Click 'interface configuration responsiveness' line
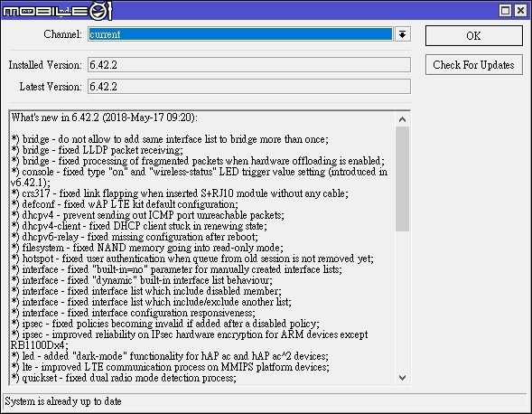The image size is (532, 414). coord(133,313)
